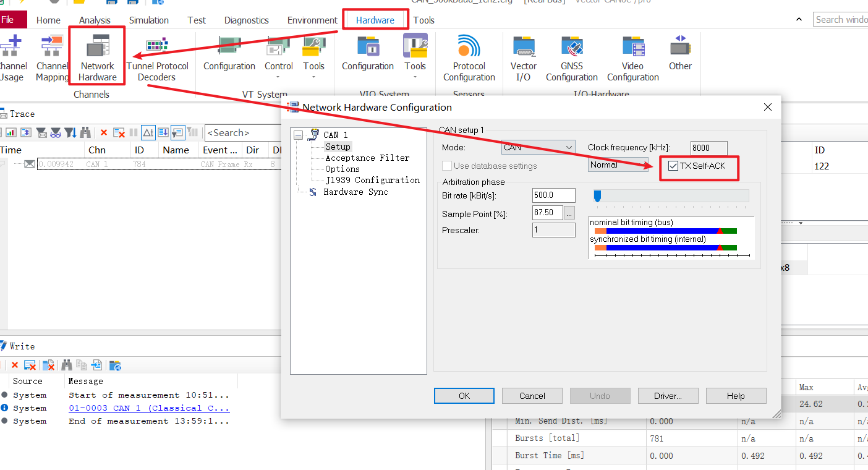
Task: Toggle the TX Self-ACK checkbox
Action: click(x=673, y=166)
